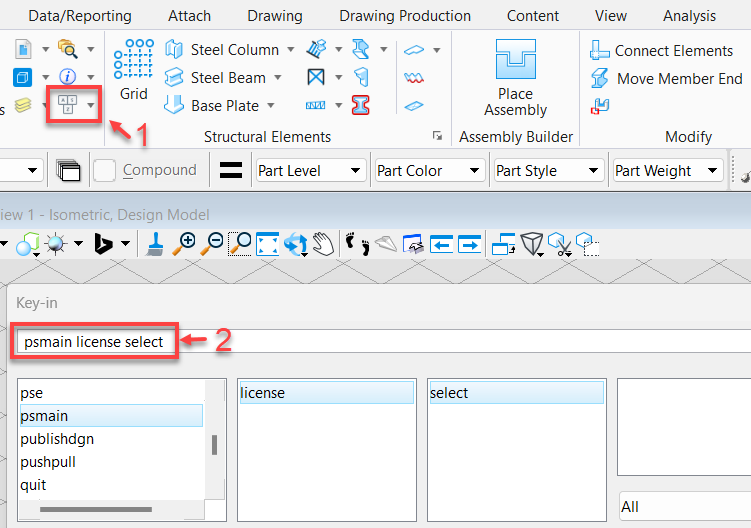Toggle the Compound checkbox
This screenshot has height=528, width=751.
pos(104,170)
